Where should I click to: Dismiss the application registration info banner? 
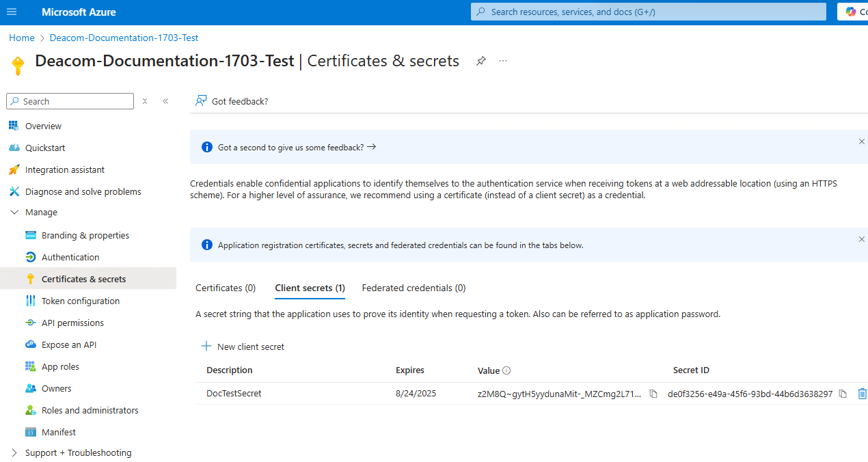pos(862,239)
